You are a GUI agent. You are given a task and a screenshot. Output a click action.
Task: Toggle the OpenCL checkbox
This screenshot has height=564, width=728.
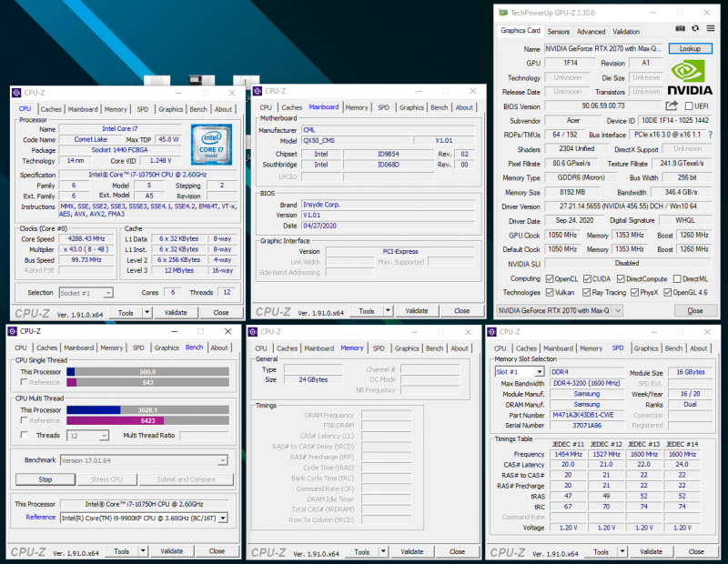550,278
